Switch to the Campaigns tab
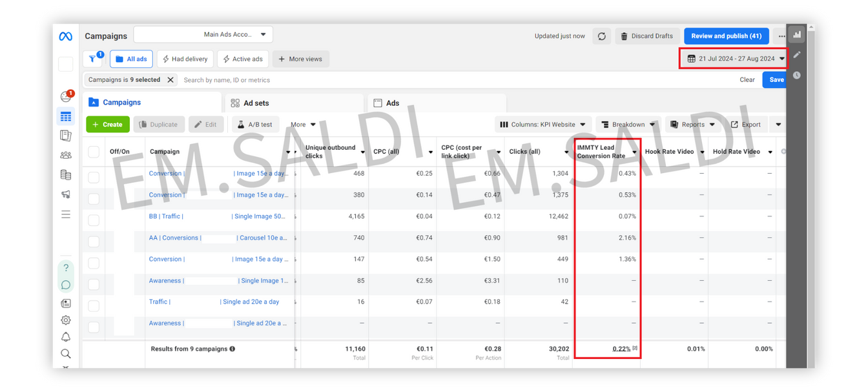The height and width of the screenshot is (392, 868). tap(152, 103)
